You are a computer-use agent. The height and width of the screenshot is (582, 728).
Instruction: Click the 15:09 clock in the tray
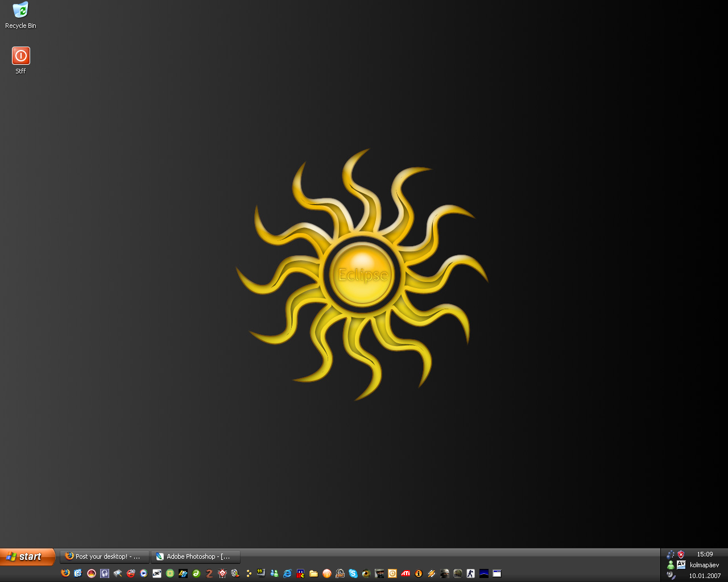pyautogui.click(x=705, y=554)
